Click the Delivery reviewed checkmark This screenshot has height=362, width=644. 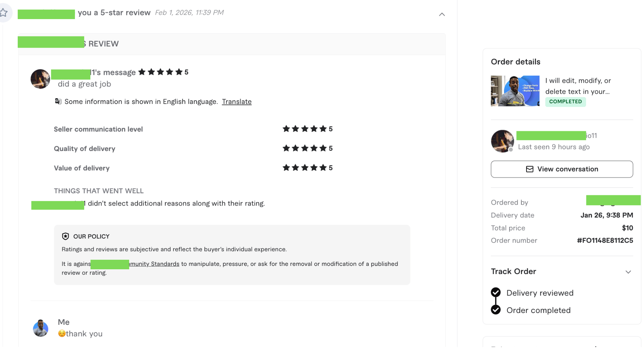tap(496, 292)
